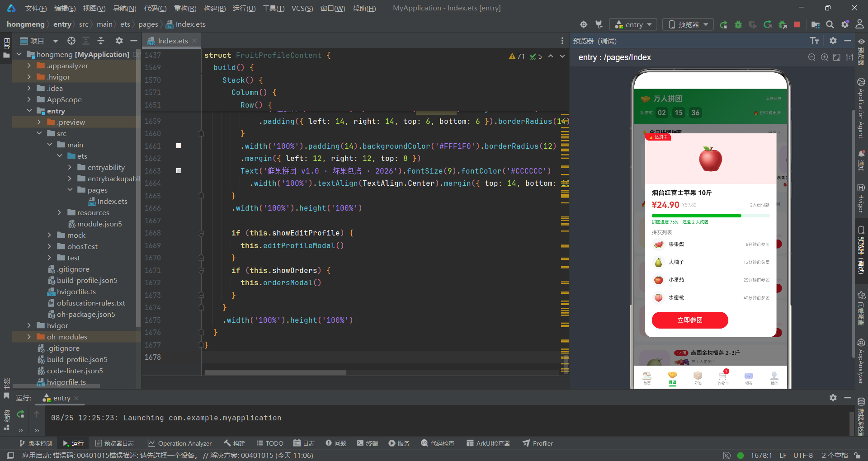
Task: Click the apple product image in preview
Action: coord(711,159)
